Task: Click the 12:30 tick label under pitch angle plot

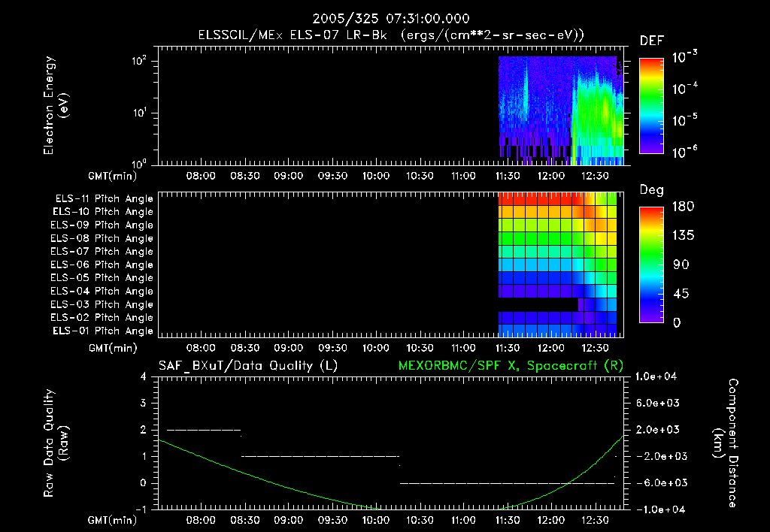Action: (x=595, y=348)
